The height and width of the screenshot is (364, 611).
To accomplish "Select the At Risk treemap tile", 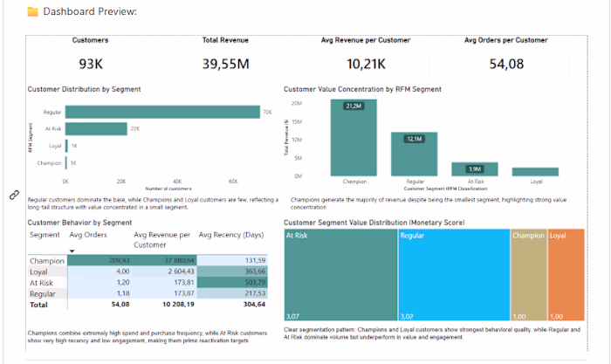I will coord(340,275).
